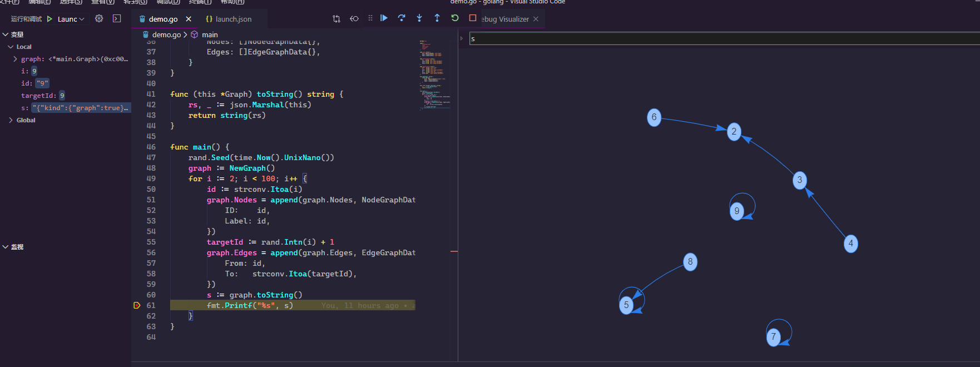Select the s variable JSON value row
This screenshot has width=980, height=367.
pos(67,108)
